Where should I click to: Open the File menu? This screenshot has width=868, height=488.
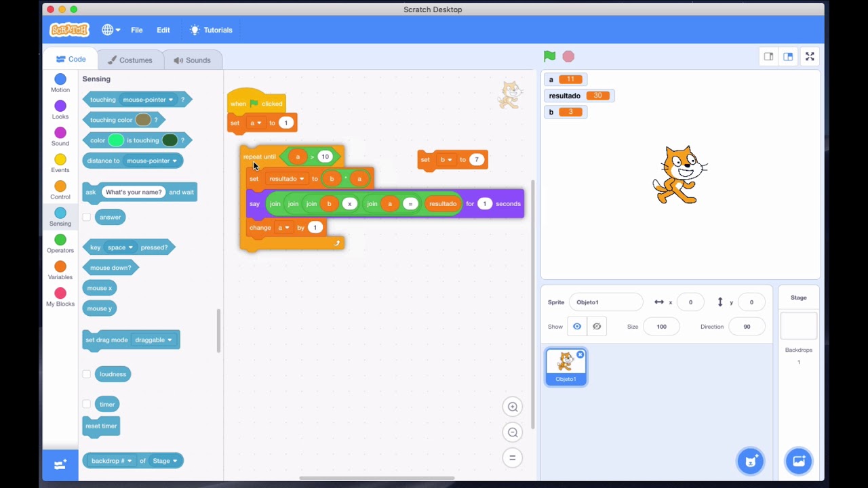point(137,30)
